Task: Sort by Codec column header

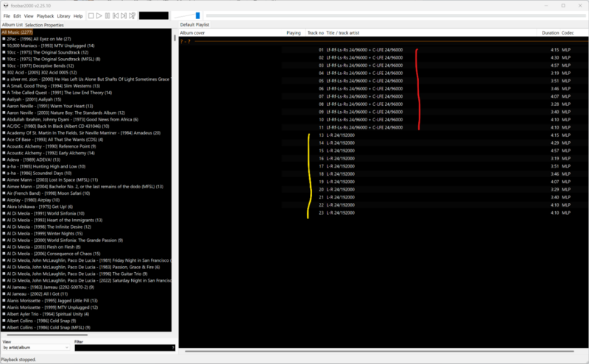Action: pyautogui.click(x=568, y=33)
